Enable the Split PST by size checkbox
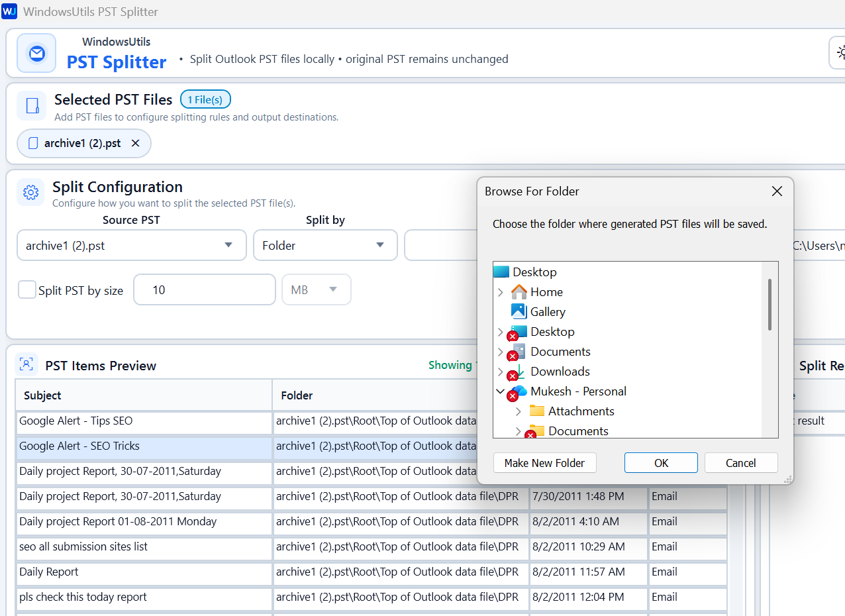The width and height of the screenshot is (845, 616). pos(27,289)
